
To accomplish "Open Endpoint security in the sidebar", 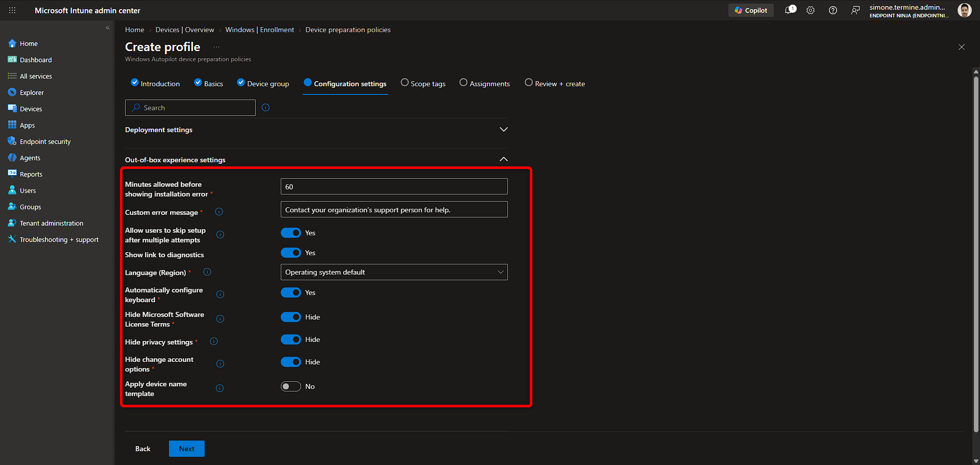I will 45,141.
